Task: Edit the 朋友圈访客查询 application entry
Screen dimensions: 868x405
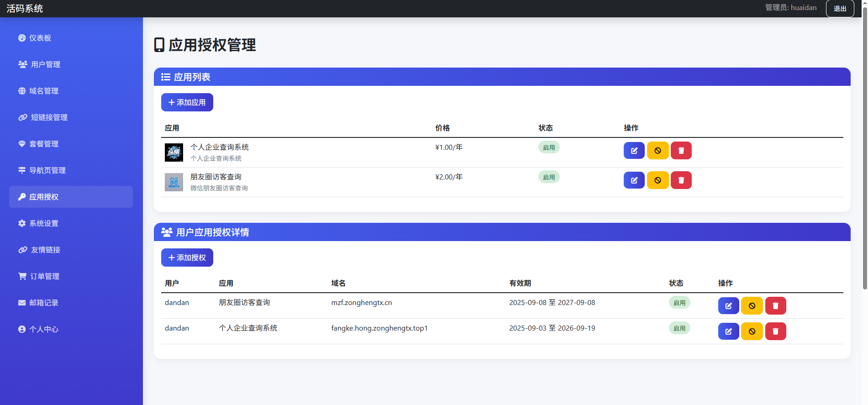Action: pyautogui.click(x=634, y=180)
